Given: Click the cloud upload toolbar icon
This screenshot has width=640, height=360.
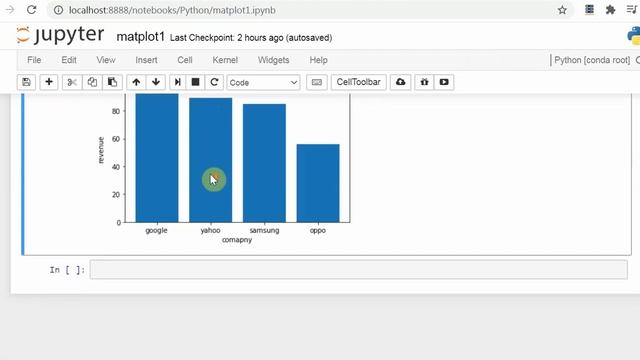Looking at the screenshot, I should pos(400,82).
